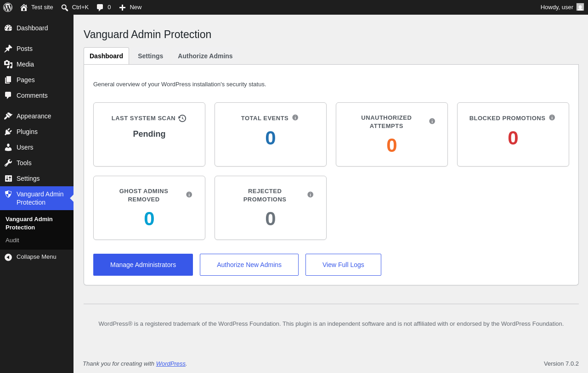Click the Pages icon in sidebar

8,80
